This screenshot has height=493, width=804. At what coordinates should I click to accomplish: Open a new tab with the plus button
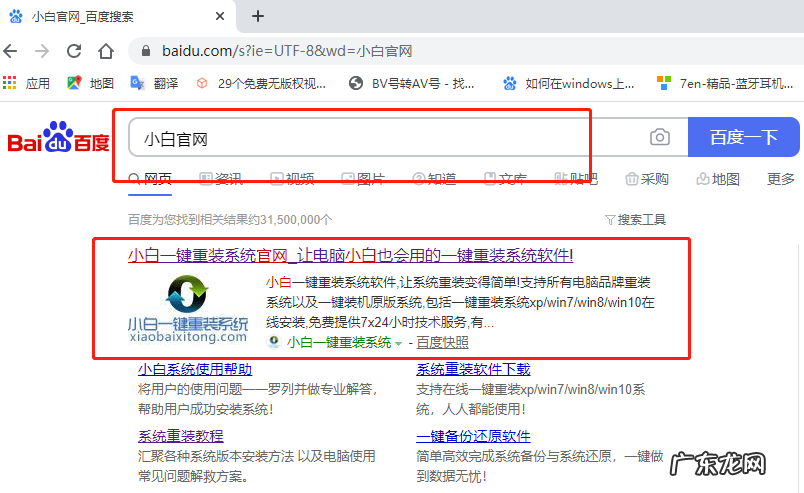coord(258,16)
